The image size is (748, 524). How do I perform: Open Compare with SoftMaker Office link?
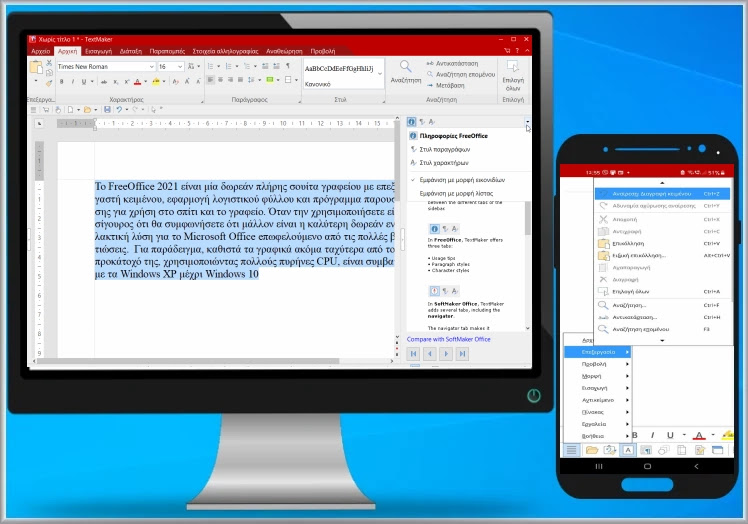click(448, 339)
